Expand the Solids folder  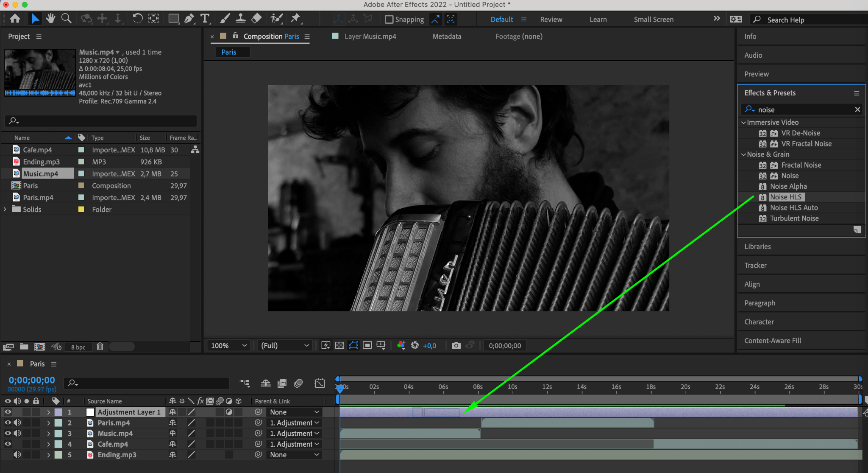click(5, 210)
